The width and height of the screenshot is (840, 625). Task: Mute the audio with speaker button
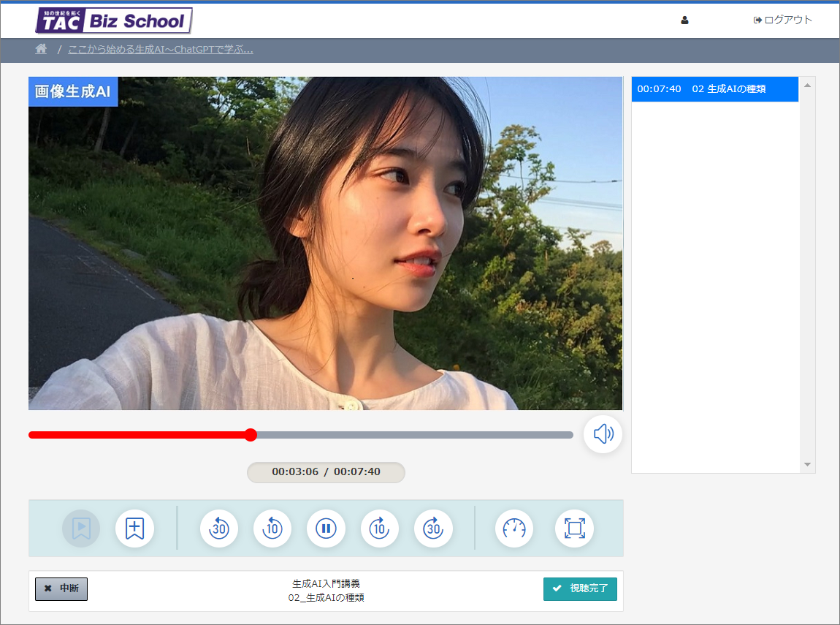(603, 435)
